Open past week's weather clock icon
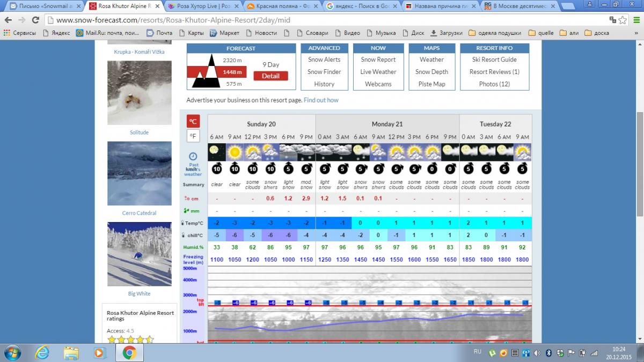The width and height of the screenshot is (644, 362). coord(193,157)
